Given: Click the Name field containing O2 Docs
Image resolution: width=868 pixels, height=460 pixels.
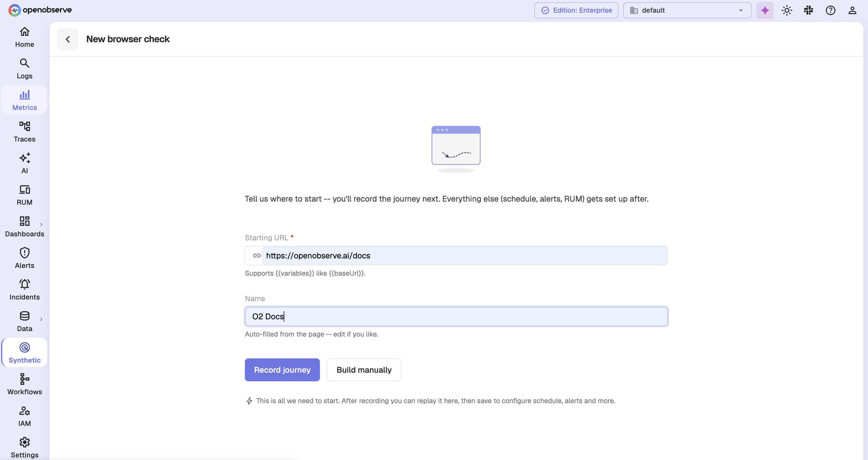Looking at the screenshot, I should pos(456,316).
